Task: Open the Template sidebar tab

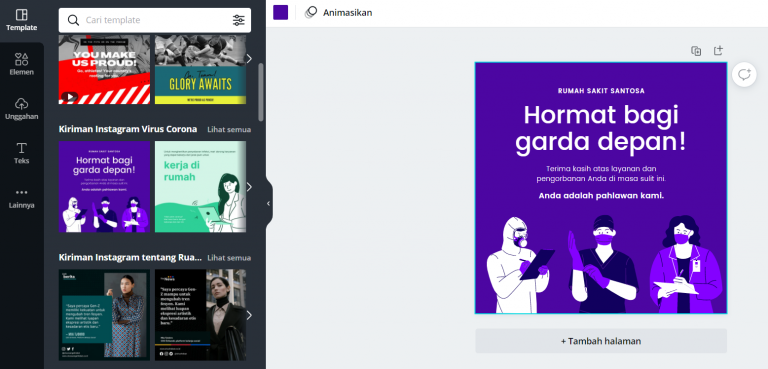Action: click(22, 21)
